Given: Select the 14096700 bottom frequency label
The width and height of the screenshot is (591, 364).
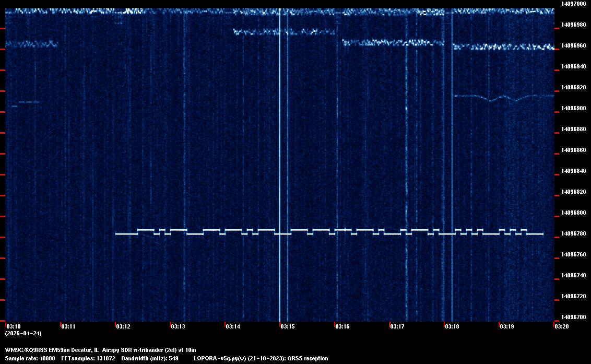Looking at the screenshot, I should click(x=573, y=317).
